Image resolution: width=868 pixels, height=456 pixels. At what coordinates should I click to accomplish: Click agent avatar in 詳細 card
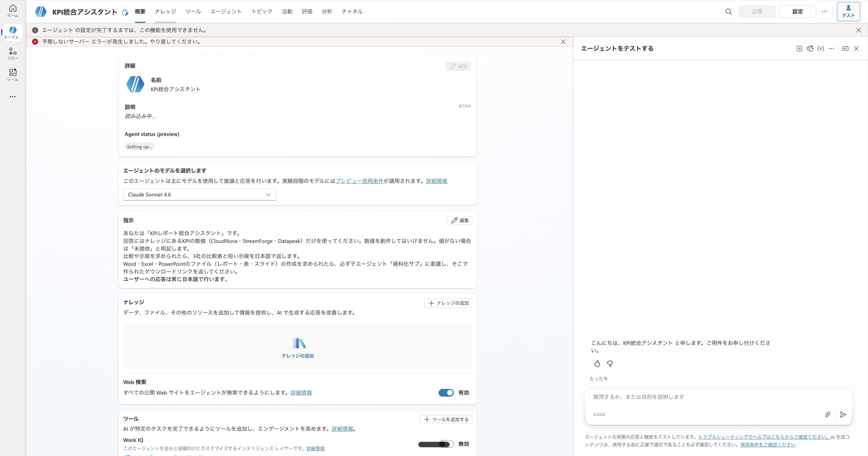pos(135,84)
